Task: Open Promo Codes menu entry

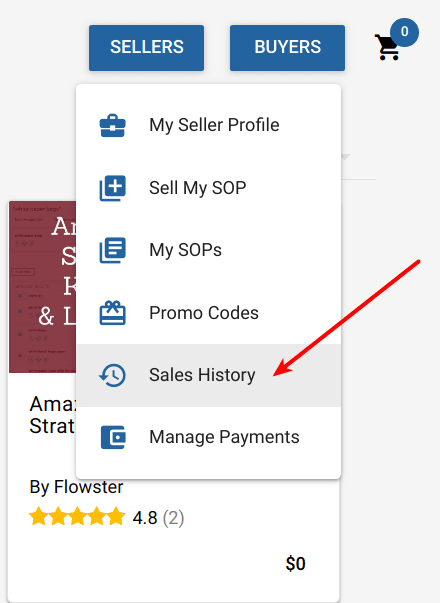Action: (x=208, y=313)
